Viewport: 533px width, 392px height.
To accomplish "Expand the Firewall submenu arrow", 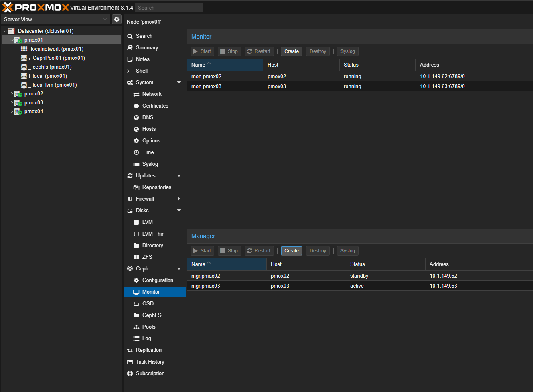I will [x=179, y=199].
